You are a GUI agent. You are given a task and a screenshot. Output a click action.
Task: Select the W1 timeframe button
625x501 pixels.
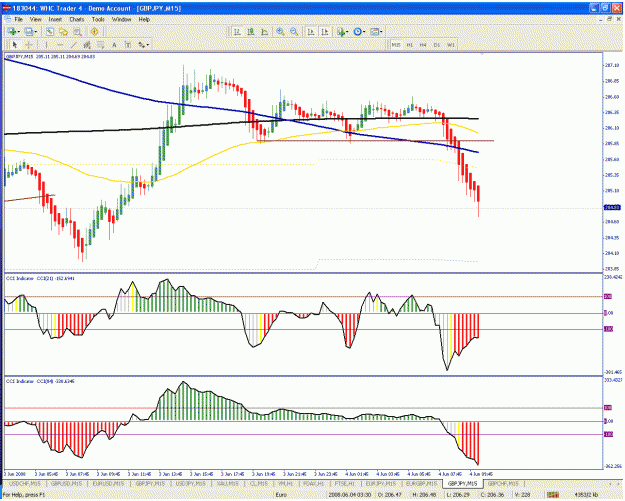(450, 45)
